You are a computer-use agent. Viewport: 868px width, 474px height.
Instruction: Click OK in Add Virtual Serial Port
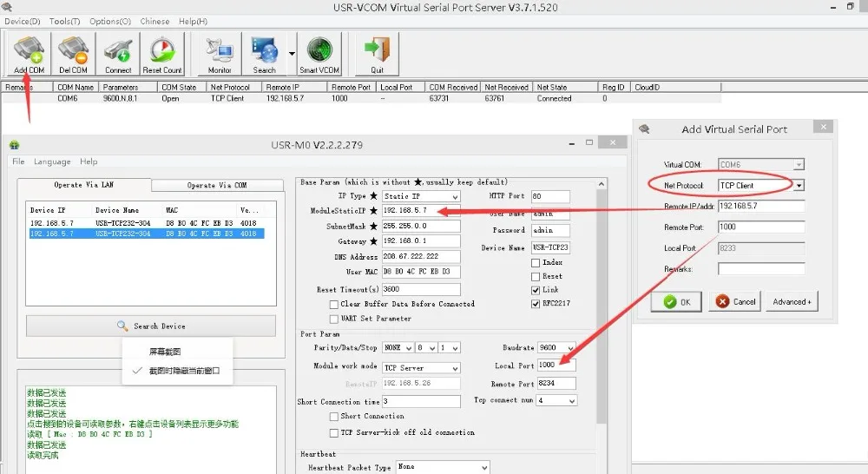(x=676, y=302)
